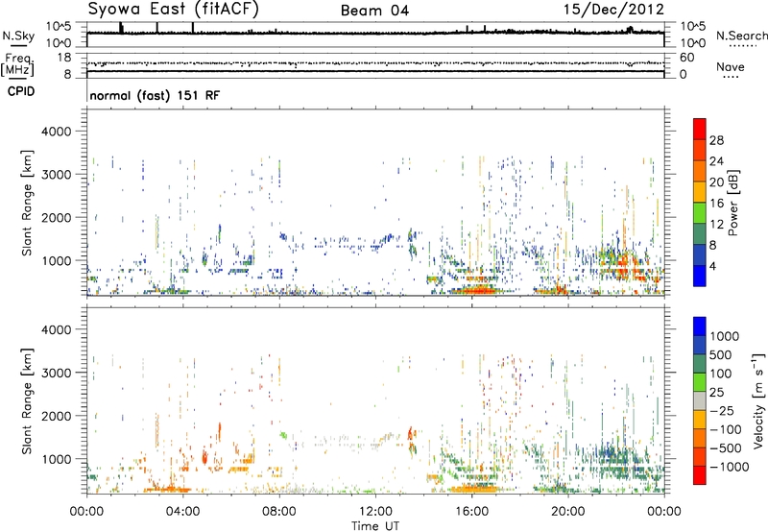Click the "04:00" time tick label
The height and width of the screenshot is (532, 768).
pos(183,512)
